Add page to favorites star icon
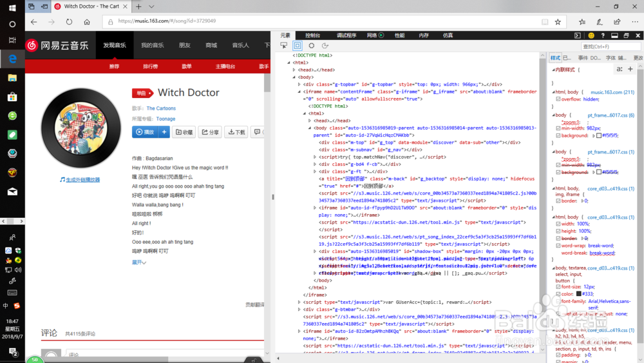Image resolution: width=644 pixels, height=363 pixels. (558, 22)
